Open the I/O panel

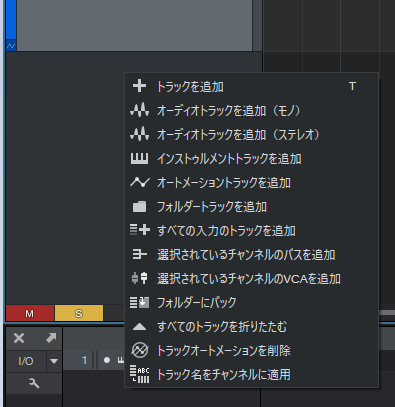pyautogui.click(x=26, y=361)
